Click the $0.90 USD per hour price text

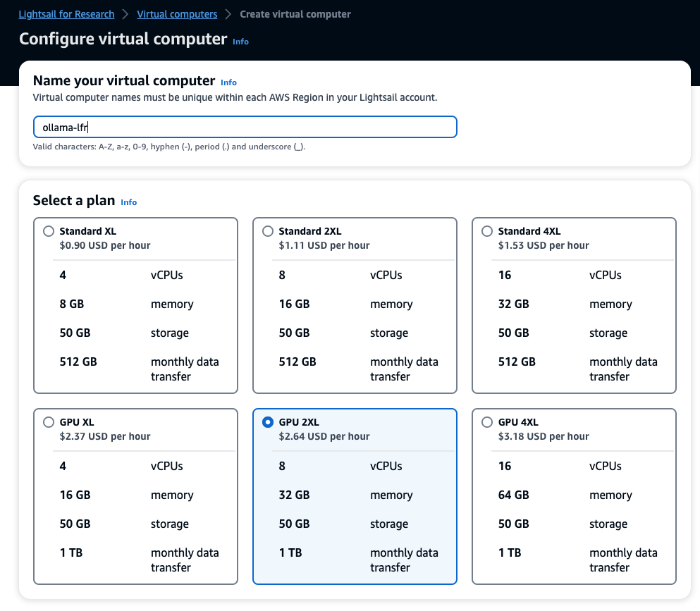pos(105,245)
